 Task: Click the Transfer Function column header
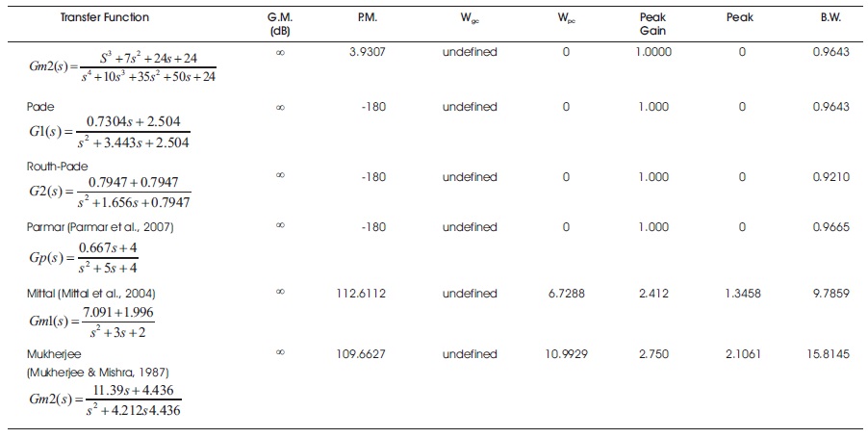pyautogui.click(x=105, y=17)
